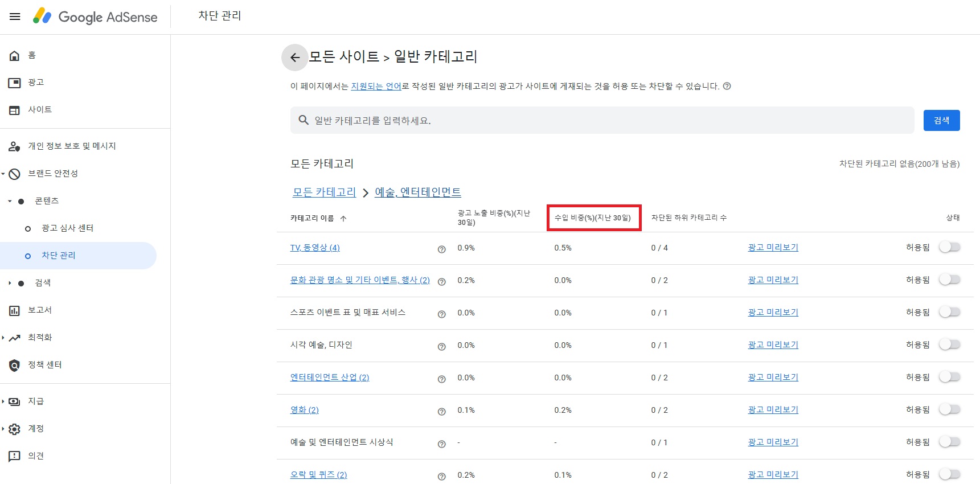Click the blue 검색 button
The height and width of the screenshot is (484, 980).
tap(941, 120)
